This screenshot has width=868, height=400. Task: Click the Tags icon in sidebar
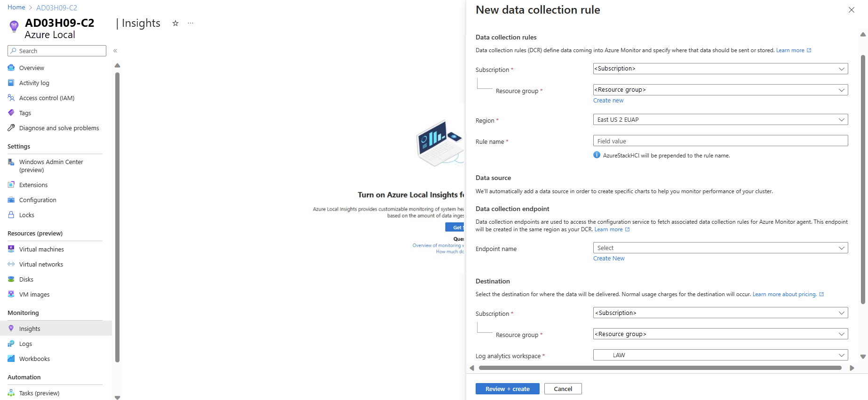click(x=11, y=113)
